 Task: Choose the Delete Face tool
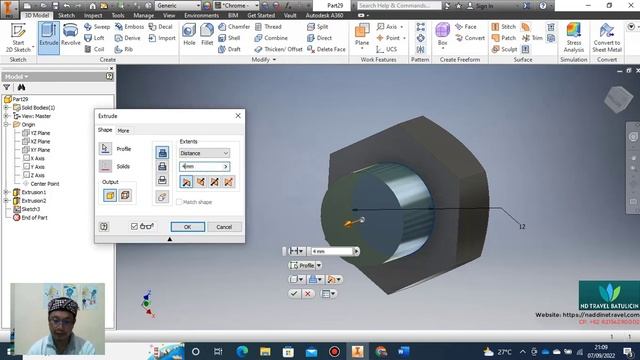coord(326,49)
